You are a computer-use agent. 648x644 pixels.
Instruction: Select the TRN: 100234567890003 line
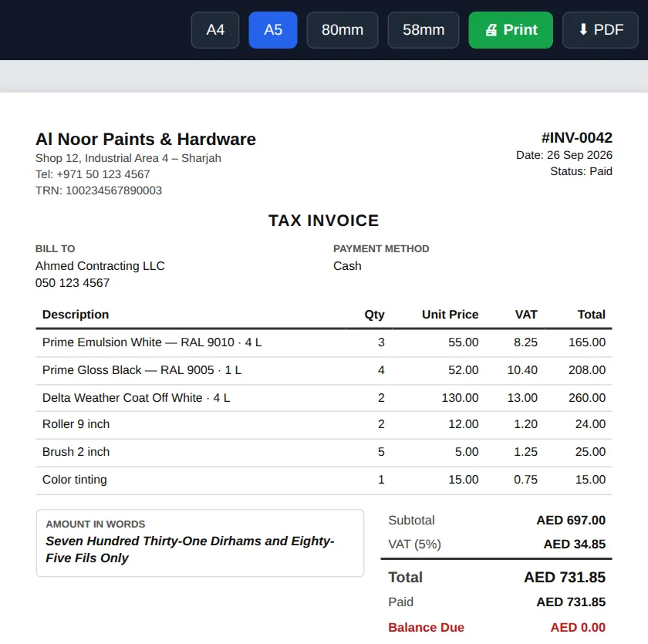point(99,191)
